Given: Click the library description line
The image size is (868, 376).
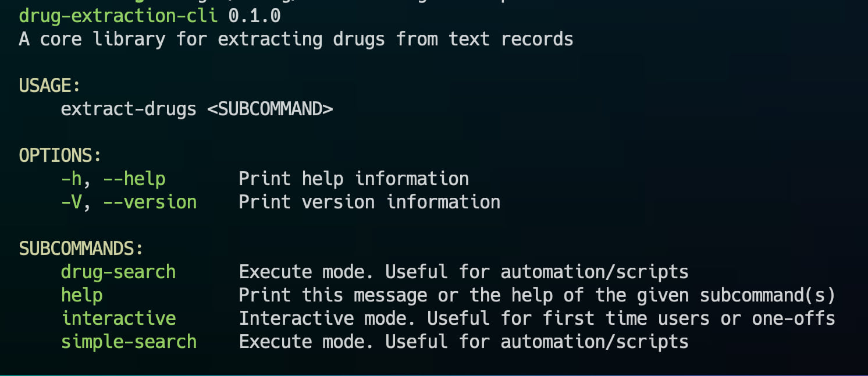Looking at the screenshot, I should [296, 39].
